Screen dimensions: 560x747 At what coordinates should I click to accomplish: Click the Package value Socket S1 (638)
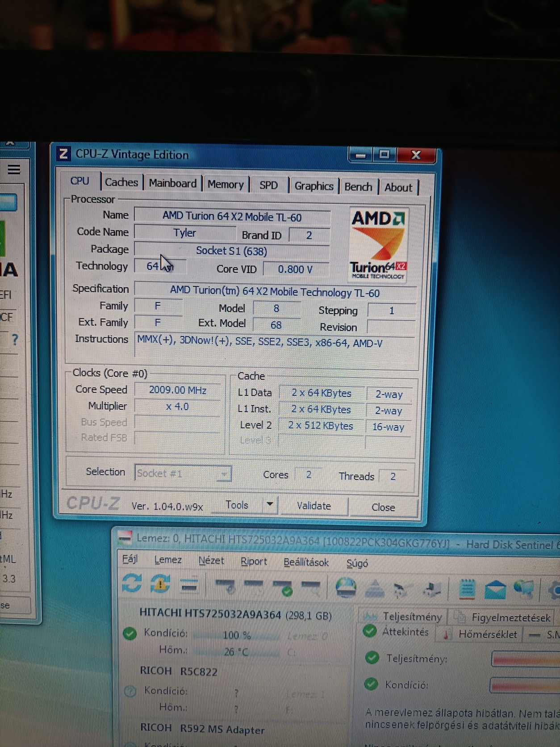232,251
